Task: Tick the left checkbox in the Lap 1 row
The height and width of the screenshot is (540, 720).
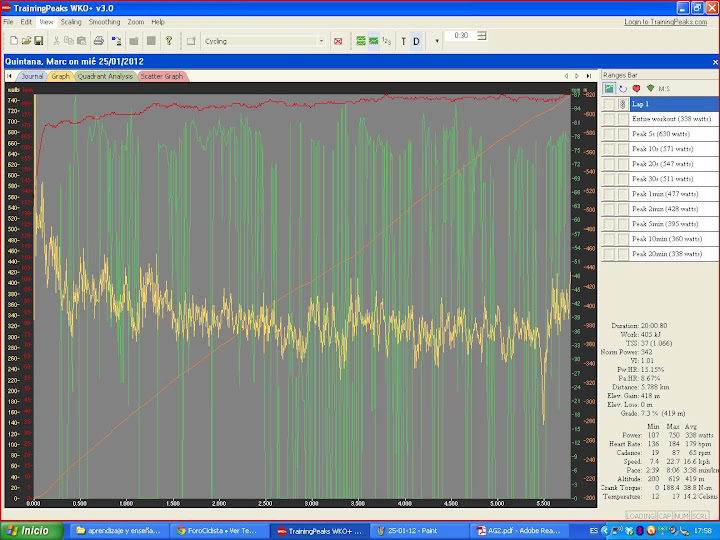Action: coord(609,104)
